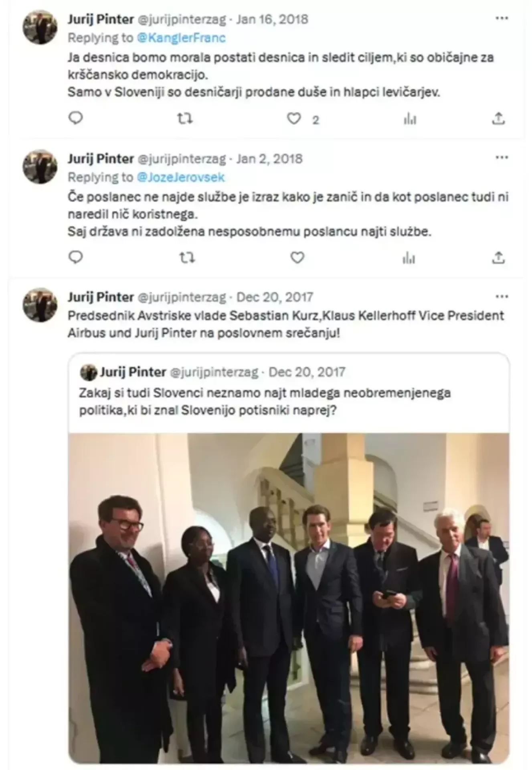532x770 pixels.
Task: Open the Jan 16, 2018 timestamp link
Action: (272, 19)
